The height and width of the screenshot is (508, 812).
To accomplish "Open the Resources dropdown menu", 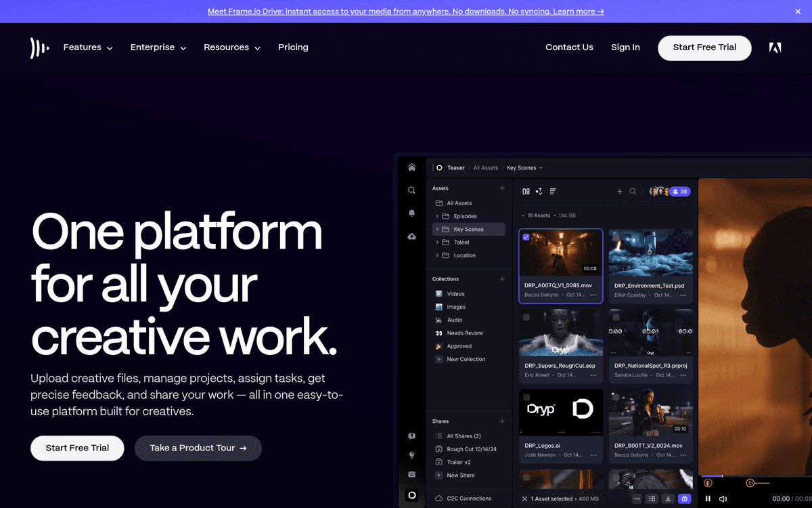I will 232,47.
